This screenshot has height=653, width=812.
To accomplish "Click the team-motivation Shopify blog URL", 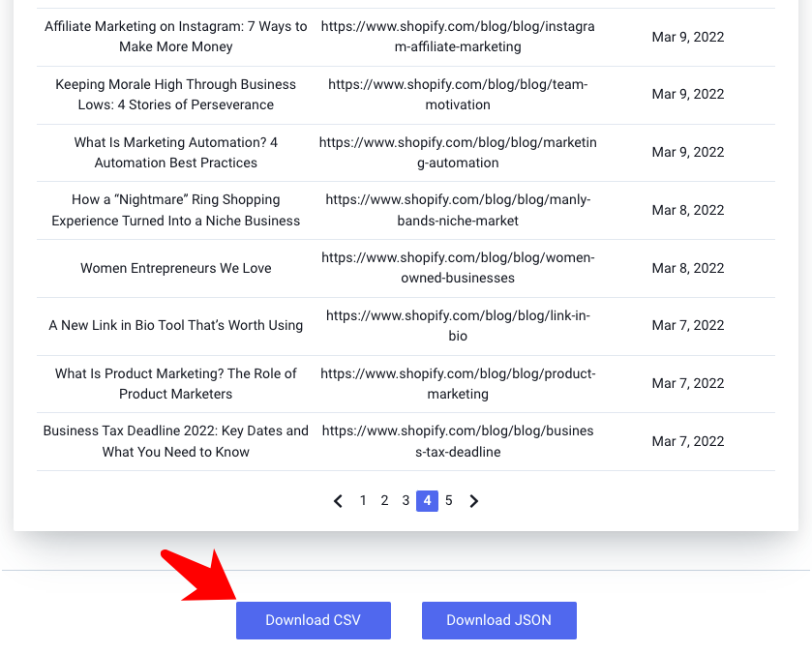I will [x=458, y=95].
